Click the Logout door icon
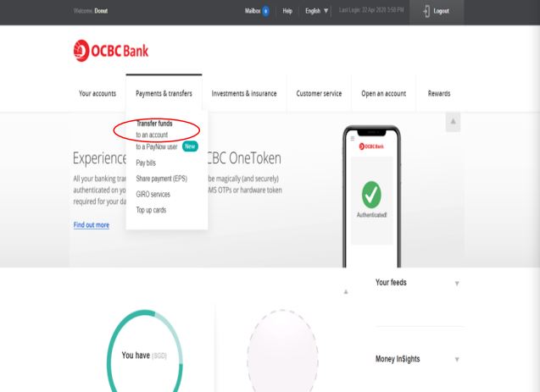The height and width of the screenshot is (392, 540). [426, 11]
